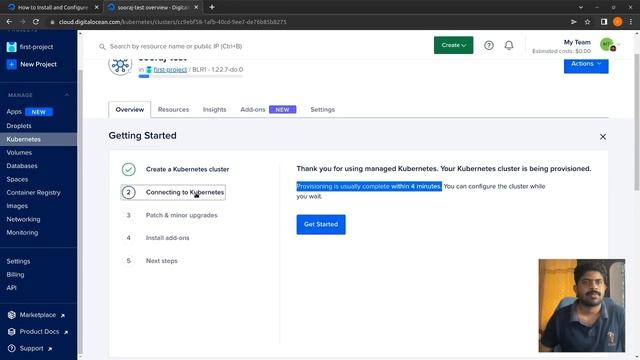Switch to the cluster Settings tab
The width and height of the screenshot is (640, 360).
(x=322, y=110)
